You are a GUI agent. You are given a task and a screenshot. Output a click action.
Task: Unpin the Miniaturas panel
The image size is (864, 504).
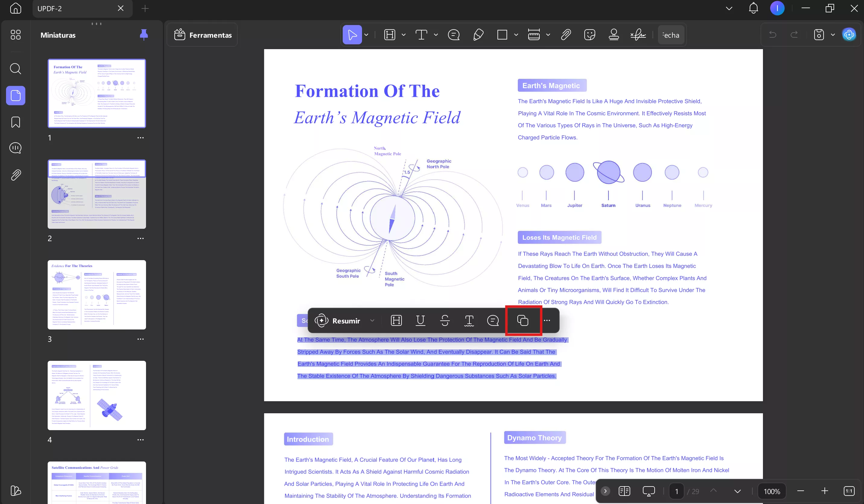click(144, 35)
